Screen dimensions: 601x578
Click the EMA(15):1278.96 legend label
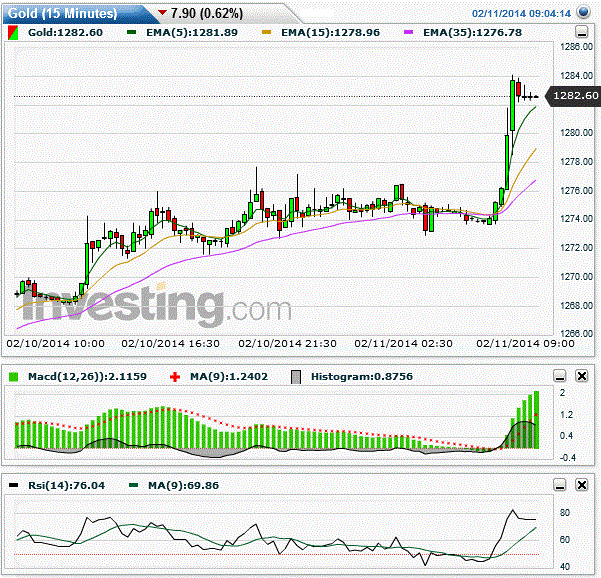coord(330,33)
